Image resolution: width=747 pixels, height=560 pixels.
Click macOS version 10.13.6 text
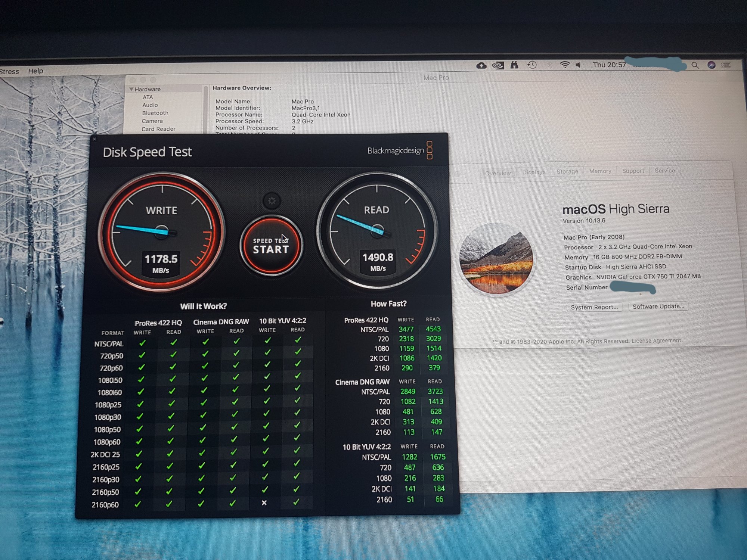[584, 221]
